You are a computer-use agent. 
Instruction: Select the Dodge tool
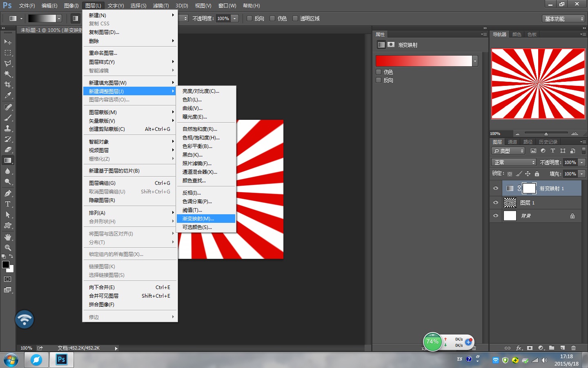coord(8,182)
